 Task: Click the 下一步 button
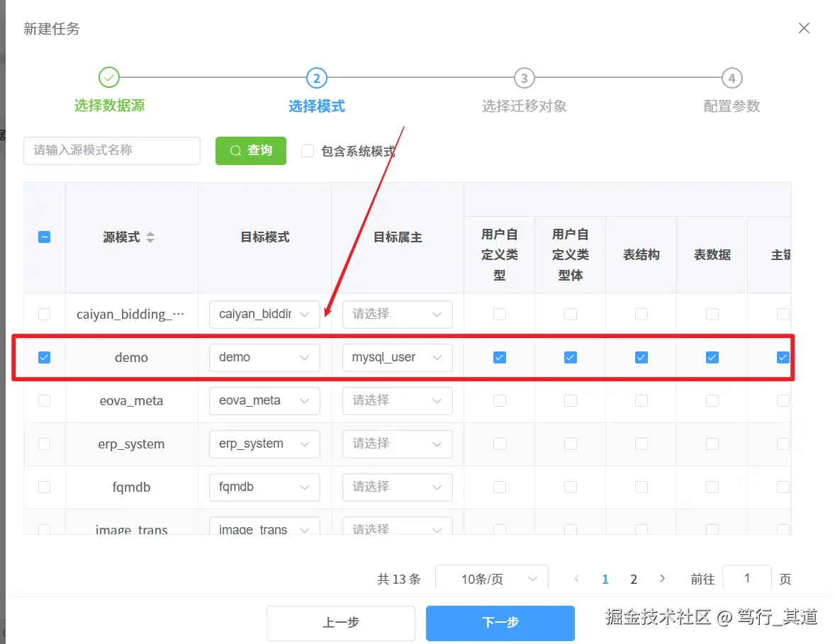(x=500, y=623)
